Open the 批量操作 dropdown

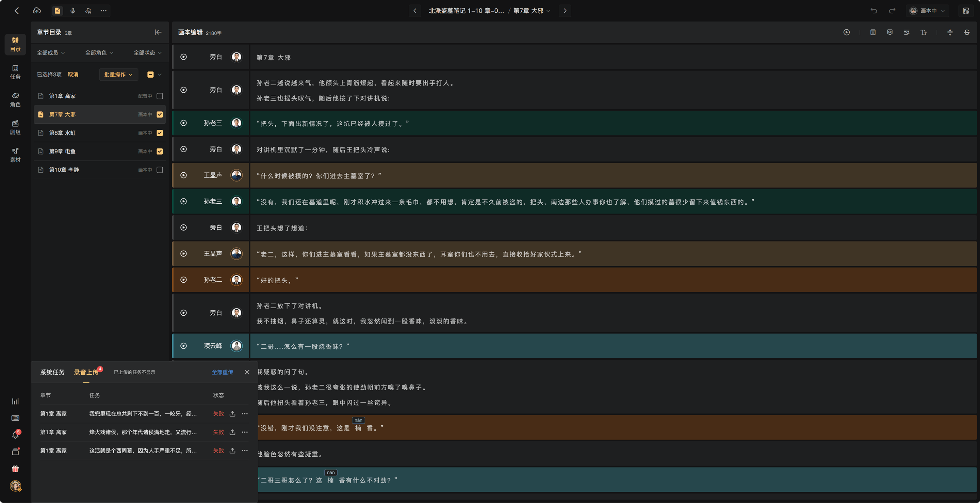pyautogui.click(x=118, y=75)
